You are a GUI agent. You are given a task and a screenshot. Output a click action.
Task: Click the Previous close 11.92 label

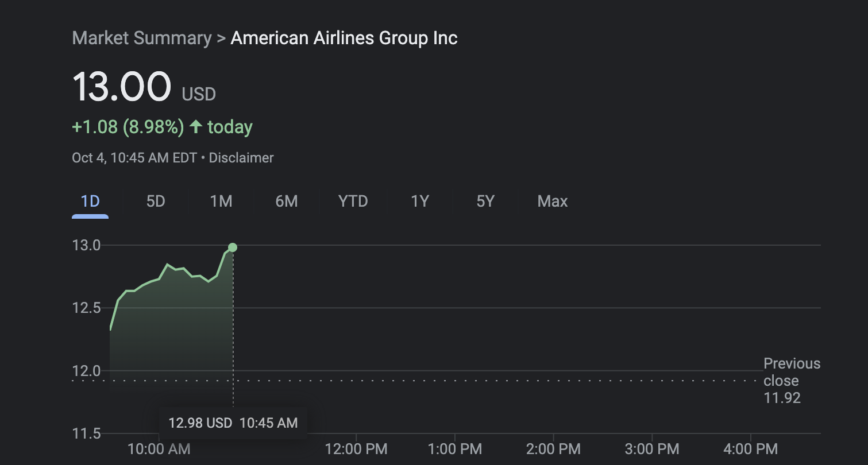click(x=792, y=381)
